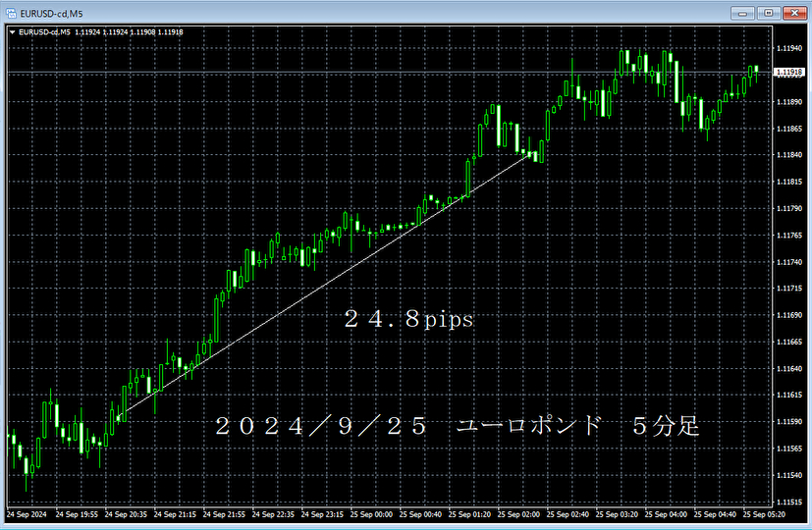812x530 pixels.
Task: Click the chart icon in the title bar
Action: tap(11, 12)
